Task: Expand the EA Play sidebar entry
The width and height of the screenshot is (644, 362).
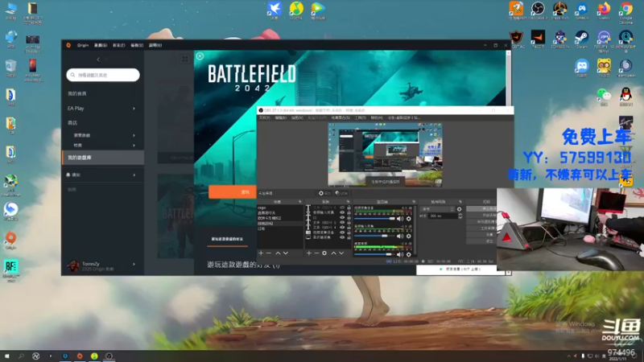Action: pyautogui.click(x=134, y=109)
